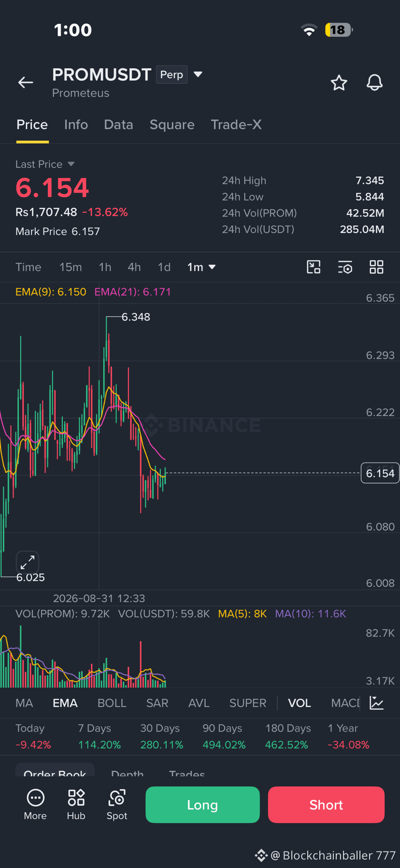Tap the 24h Vol(PROM) value 42.52M
400x868 pixels.
pos(365,213)
